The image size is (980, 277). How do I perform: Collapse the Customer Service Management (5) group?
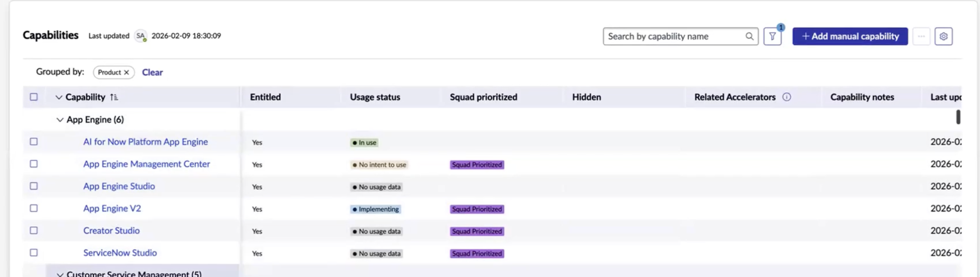60,274
